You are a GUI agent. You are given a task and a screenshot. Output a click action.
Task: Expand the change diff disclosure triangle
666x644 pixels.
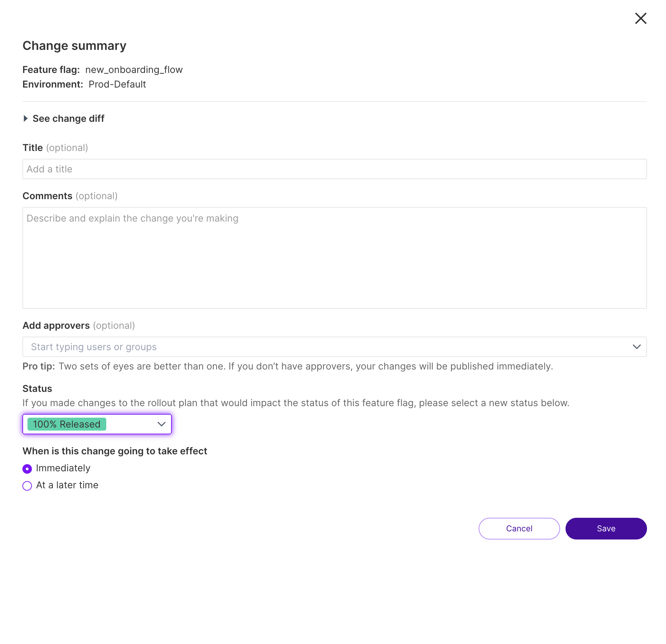pyautogui.click(x=25, y=118)
